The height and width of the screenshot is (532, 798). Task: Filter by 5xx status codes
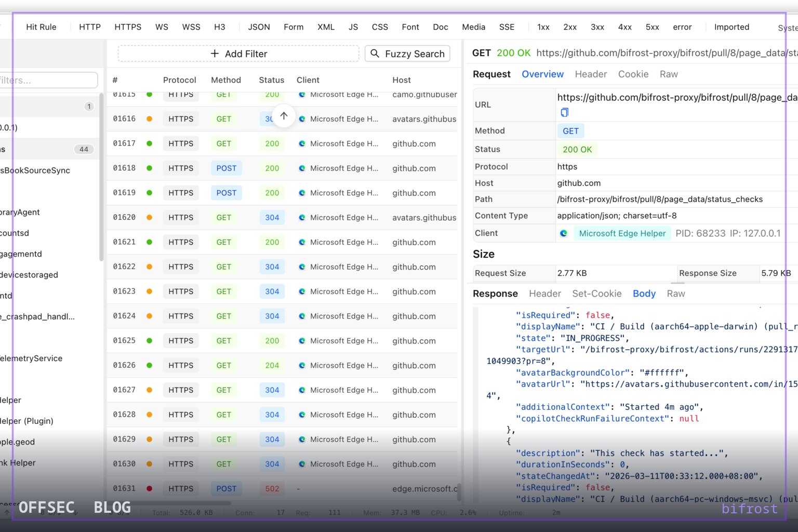(x=653, y=27)
